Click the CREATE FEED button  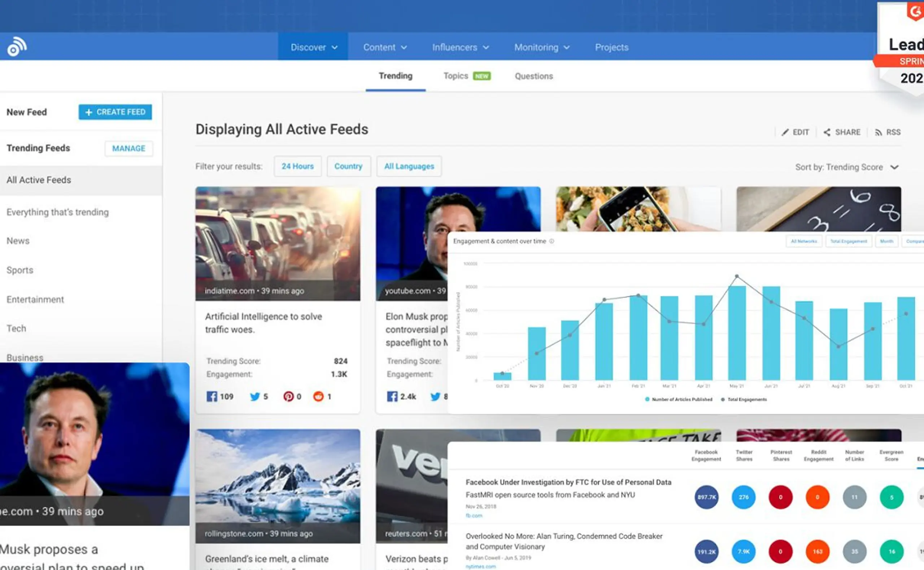[x=115, y=112]
